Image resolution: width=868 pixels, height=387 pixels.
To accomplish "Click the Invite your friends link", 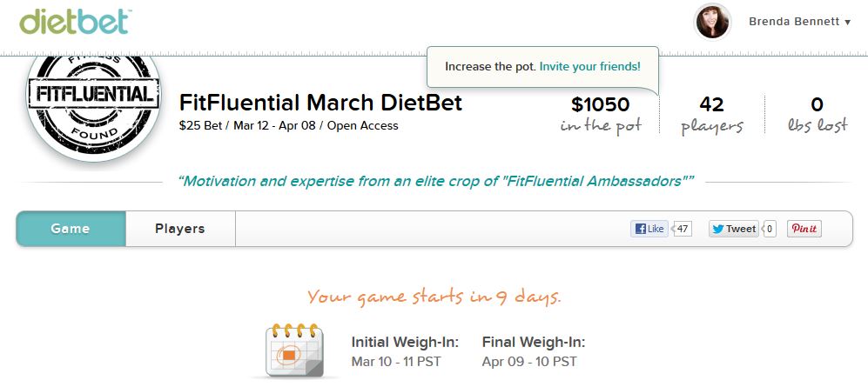I will (x=589, y=66).
